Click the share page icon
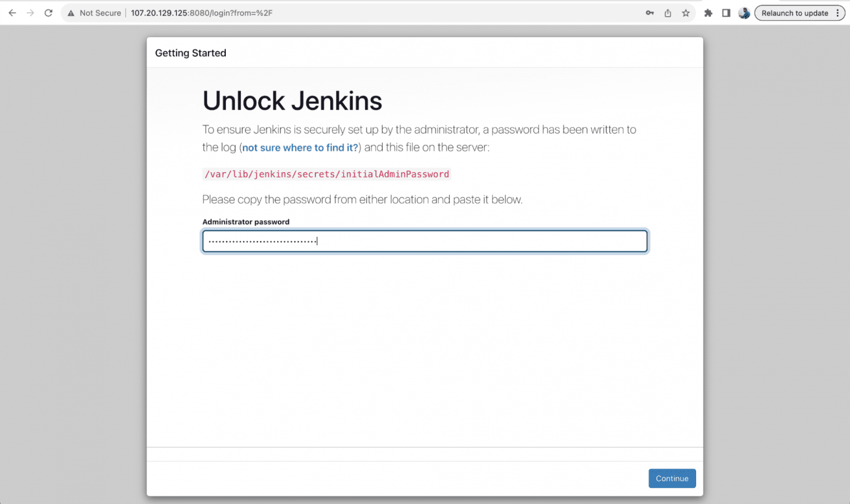 point(668,13)
